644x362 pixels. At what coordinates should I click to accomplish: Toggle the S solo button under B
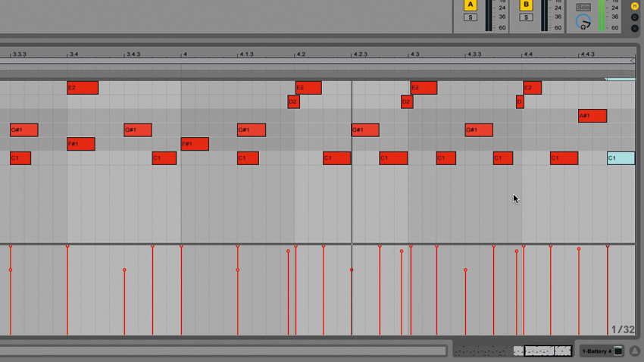pyautogui.click(x=526, y=17)
